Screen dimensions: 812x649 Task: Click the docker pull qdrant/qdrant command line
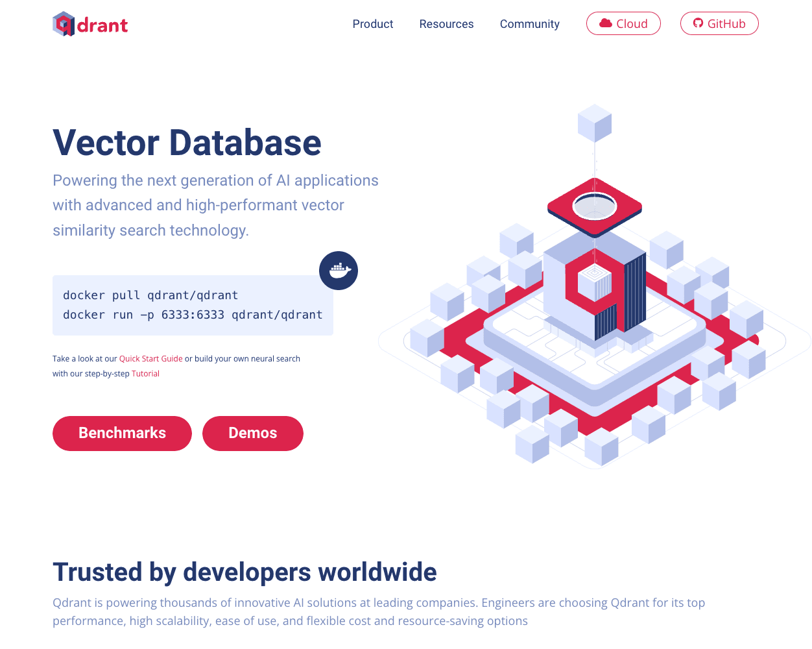coord(150,295)
